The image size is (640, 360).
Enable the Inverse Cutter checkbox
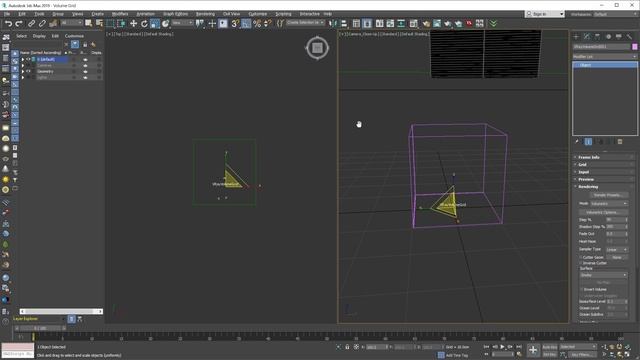tap(581, 263)
